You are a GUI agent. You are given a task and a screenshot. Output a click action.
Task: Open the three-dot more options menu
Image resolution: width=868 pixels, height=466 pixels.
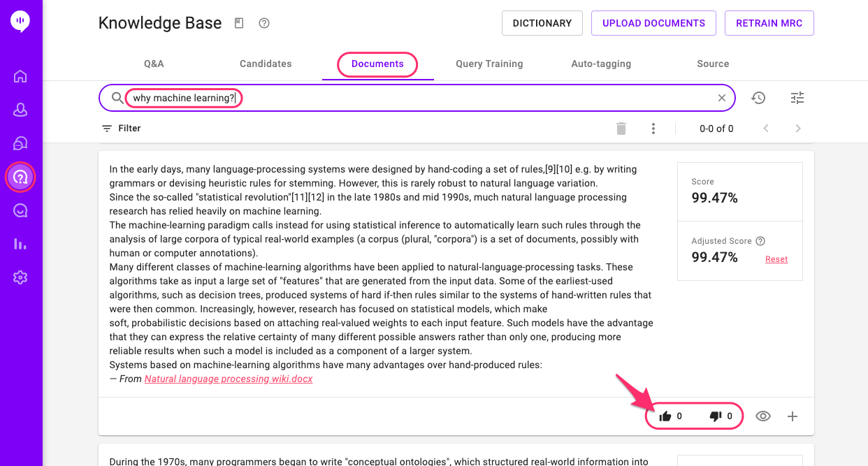[653, 129]
